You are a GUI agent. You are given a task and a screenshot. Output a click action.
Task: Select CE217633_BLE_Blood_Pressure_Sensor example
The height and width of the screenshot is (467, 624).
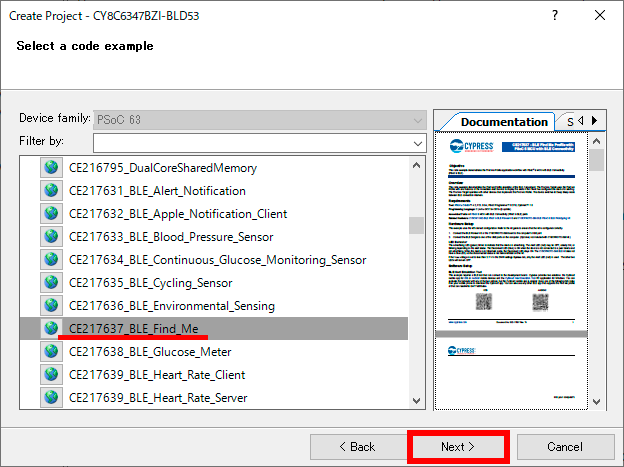[171, 237]
